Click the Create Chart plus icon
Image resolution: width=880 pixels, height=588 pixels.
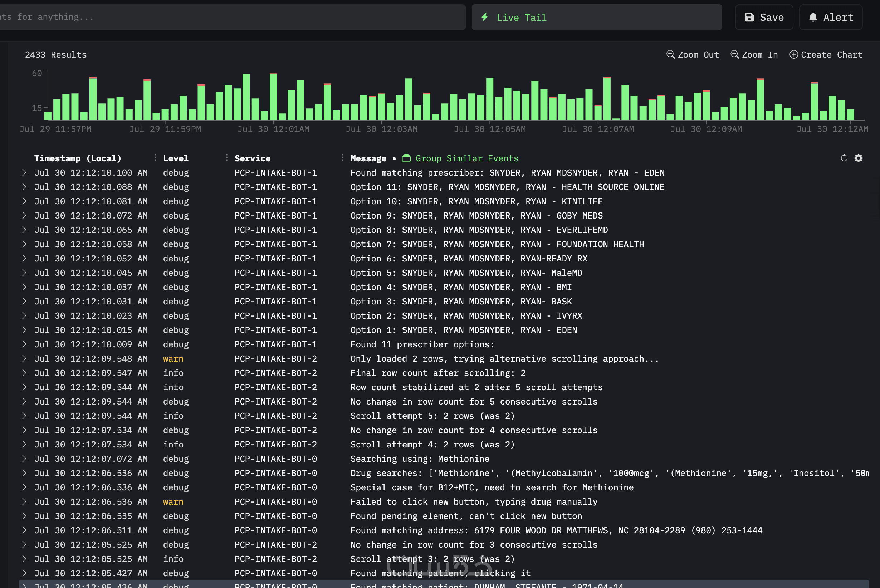pos(793,54)
